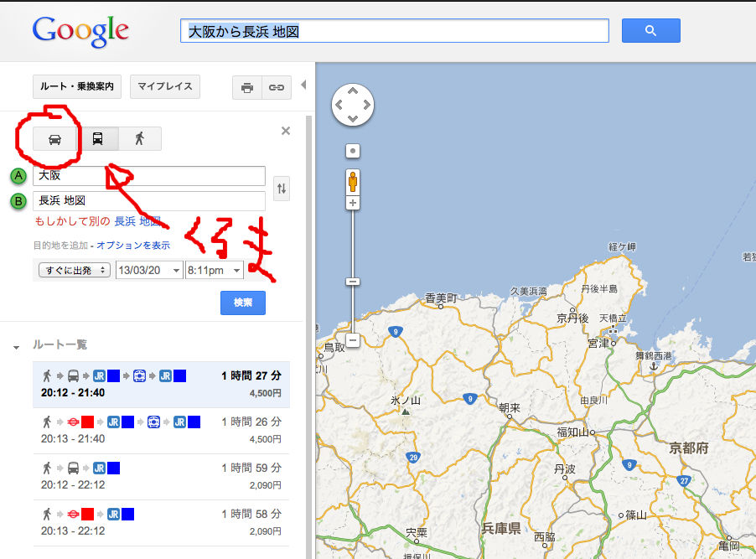Pan the map right arrow
The image size is (756, 559).
pyautogui.click(x=367, y=105)
